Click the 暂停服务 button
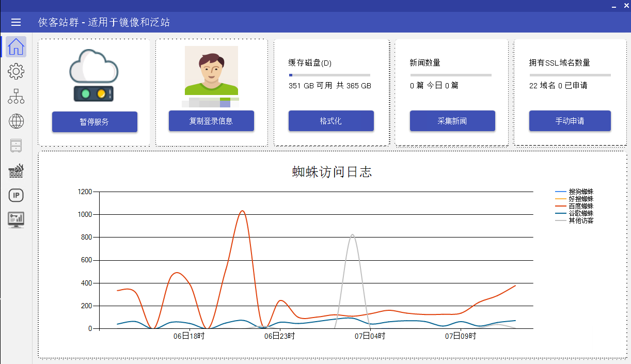631x364 pixels. pos(94,122)
